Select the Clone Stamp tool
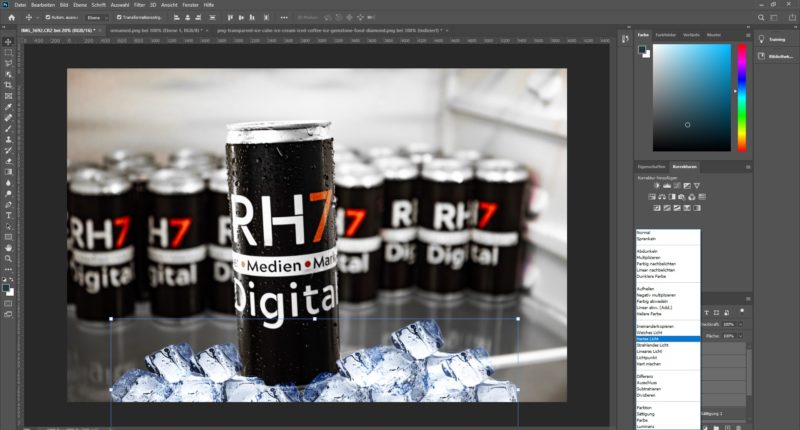Image resolution: width=800 pixels, height=430 pixels. tap(8, 139)
